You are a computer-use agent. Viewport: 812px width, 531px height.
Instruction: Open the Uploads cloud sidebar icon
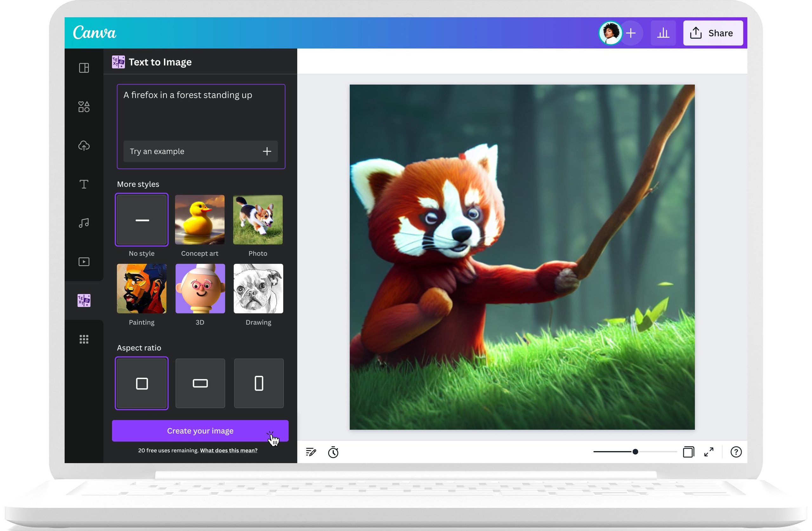[x=84, y=146]
